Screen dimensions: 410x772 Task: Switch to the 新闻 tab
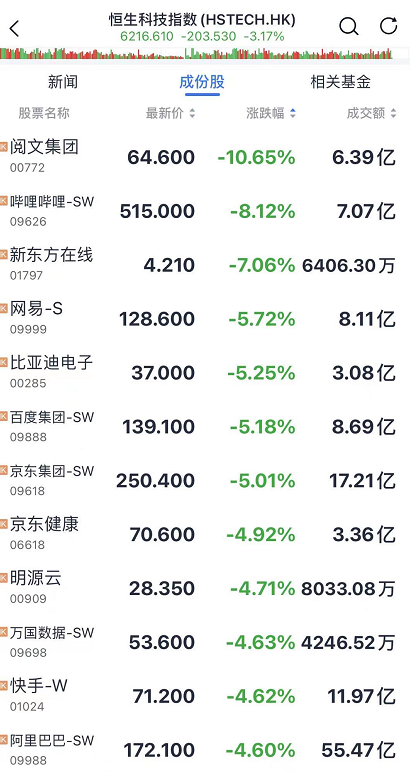tap(63, 82)
